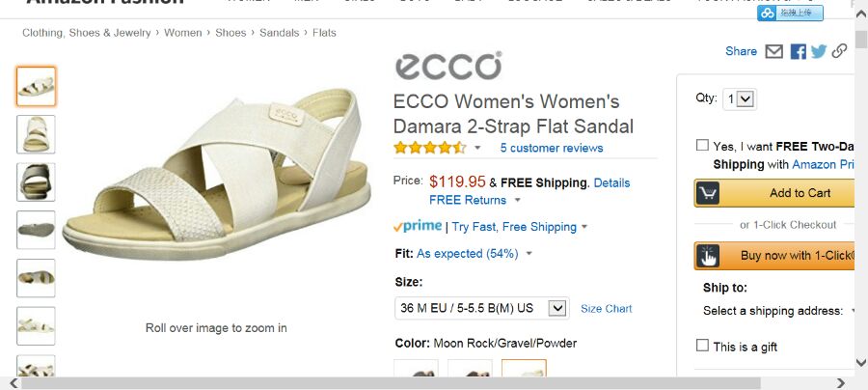Check the FREE Two-Day Shipping box
Screen dimensions: 868x390
coord(702,146)
